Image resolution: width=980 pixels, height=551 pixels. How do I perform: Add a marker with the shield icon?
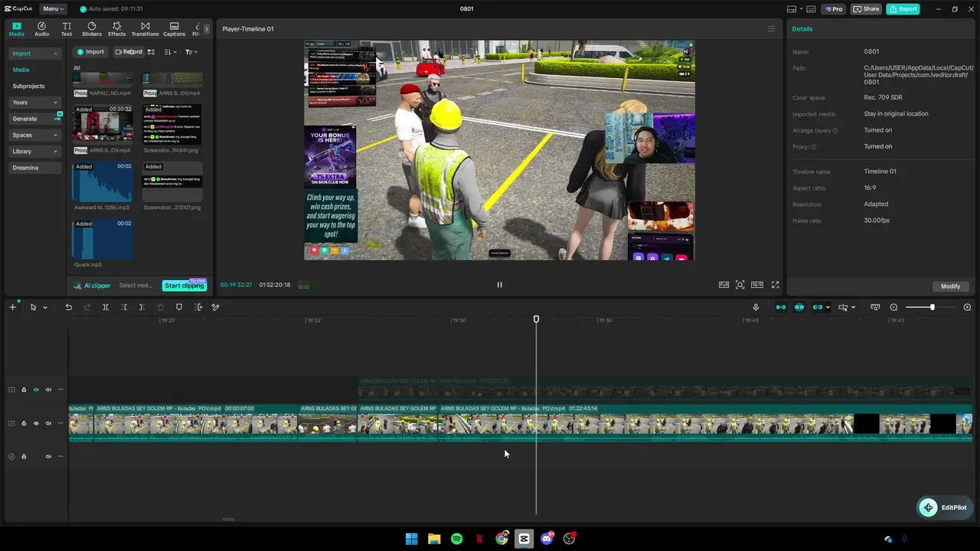pos(179,307)
